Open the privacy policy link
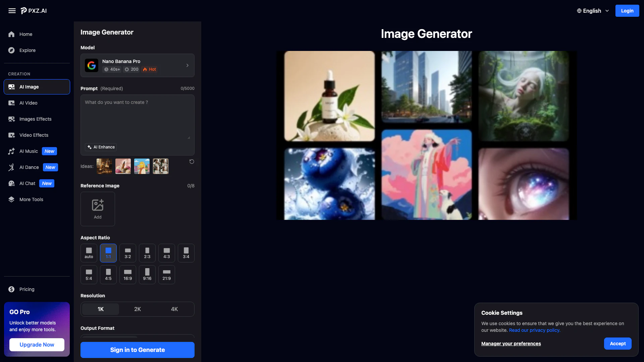 click(x=535, y=330)
